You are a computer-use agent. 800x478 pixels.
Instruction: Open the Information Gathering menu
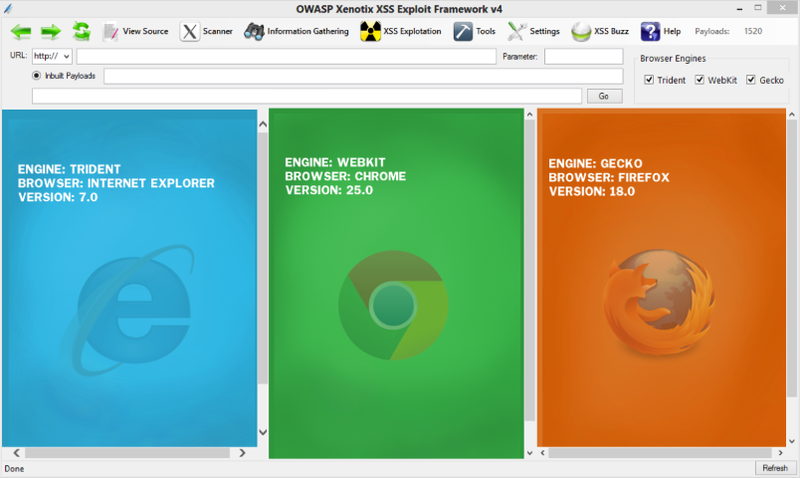(308, 31)
